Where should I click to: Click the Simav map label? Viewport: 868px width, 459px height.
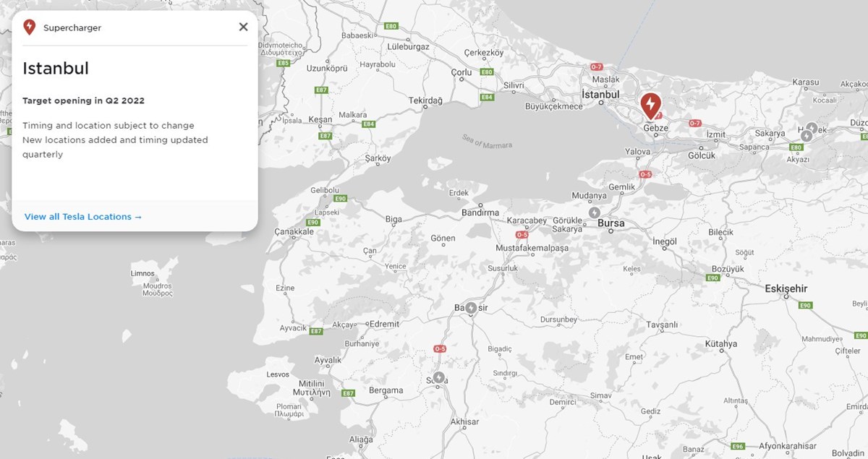click(x=600, y=395)
